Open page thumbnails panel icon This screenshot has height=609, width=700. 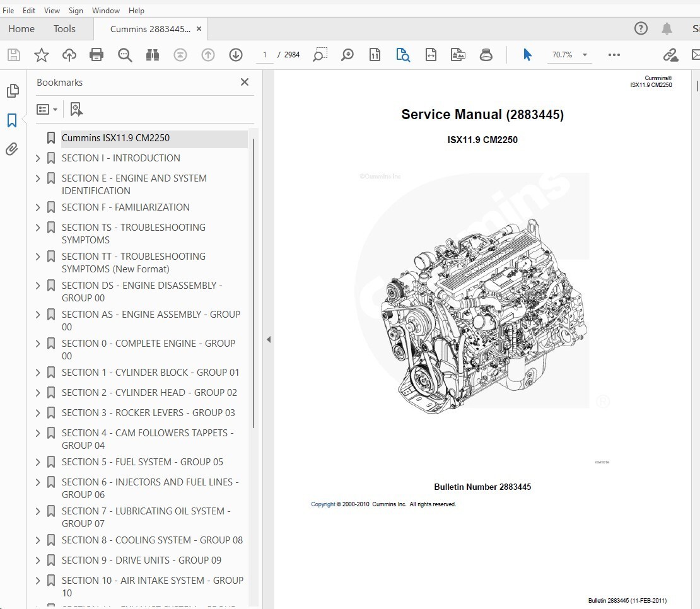(13, 91)
